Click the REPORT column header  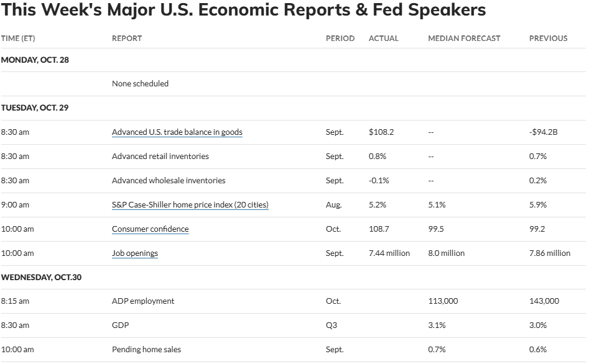(127, 39)
